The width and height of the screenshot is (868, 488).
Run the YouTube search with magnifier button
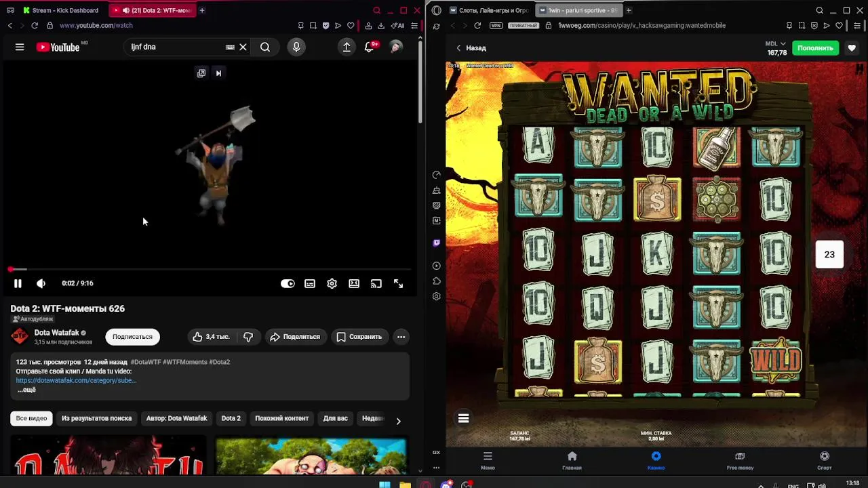coord(265,47)
